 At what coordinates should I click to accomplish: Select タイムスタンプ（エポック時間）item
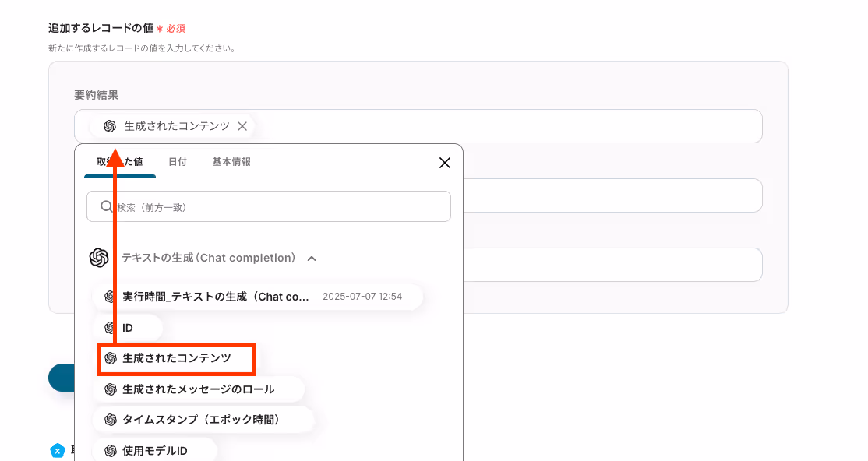point(203,420)
